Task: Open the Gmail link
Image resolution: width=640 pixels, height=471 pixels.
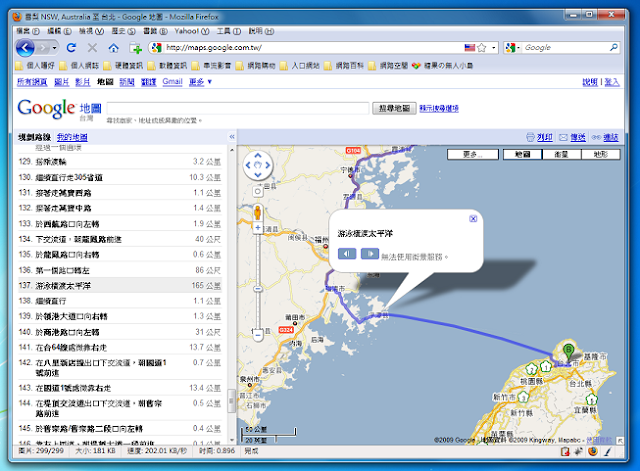Action: point(172,82)
